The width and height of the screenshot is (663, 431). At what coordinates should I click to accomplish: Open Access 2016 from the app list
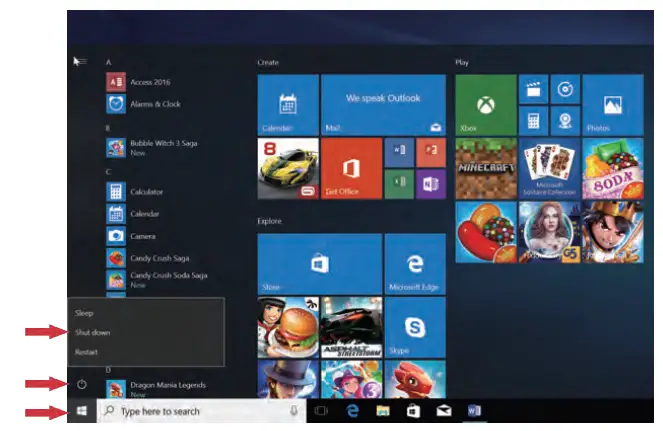pyautogui.click(x=138, y=82)
